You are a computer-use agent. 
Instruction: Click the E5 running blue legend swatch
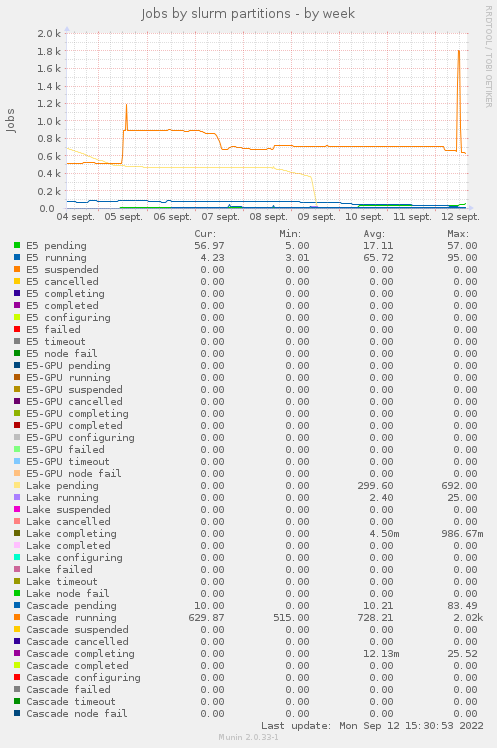point(17,257)
